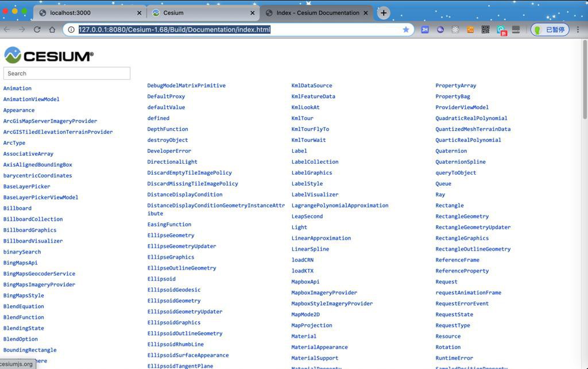Open the JH extension icon
The width and height of the screenshot is (588, 369).
425,30
